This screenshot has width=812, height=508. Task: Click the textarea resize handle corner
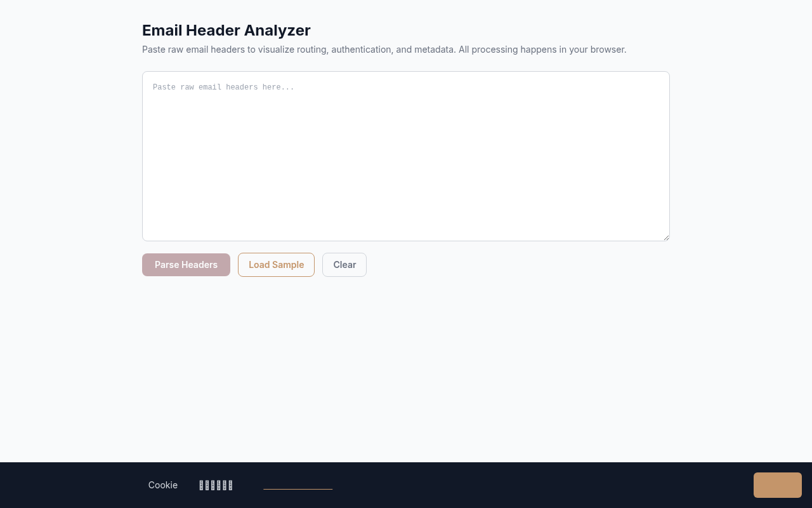click(665, 237)
